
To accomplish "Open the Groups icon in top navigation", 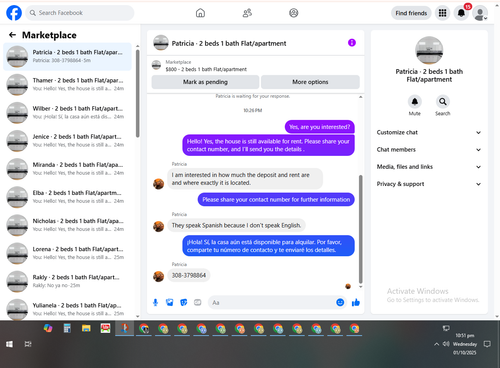I will (294, 13).
